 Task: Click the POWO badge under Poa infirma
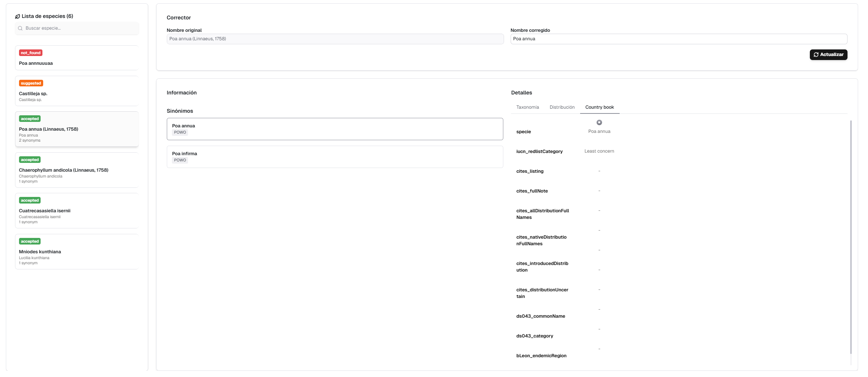coord(180,160)
